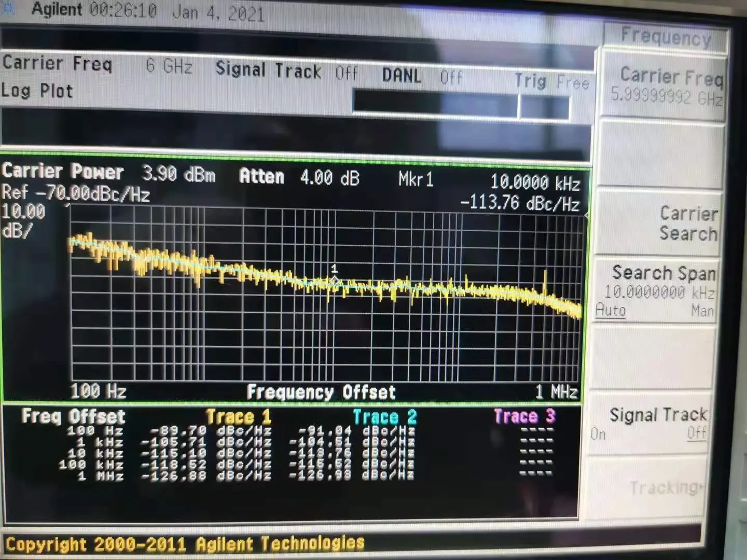Click the Mkr1 label above the plot
This screenshot has width=747, height=560.
pos(416,180)
